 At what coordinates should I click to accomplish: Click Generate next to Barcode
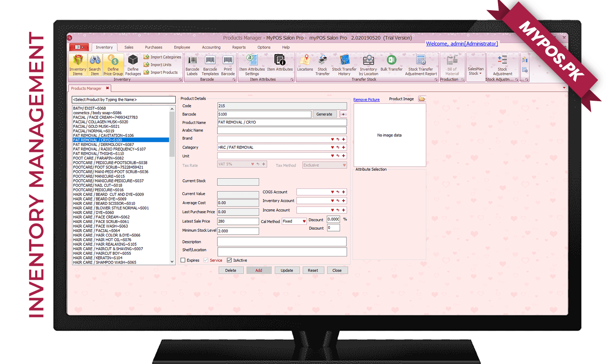click(324, 114)
